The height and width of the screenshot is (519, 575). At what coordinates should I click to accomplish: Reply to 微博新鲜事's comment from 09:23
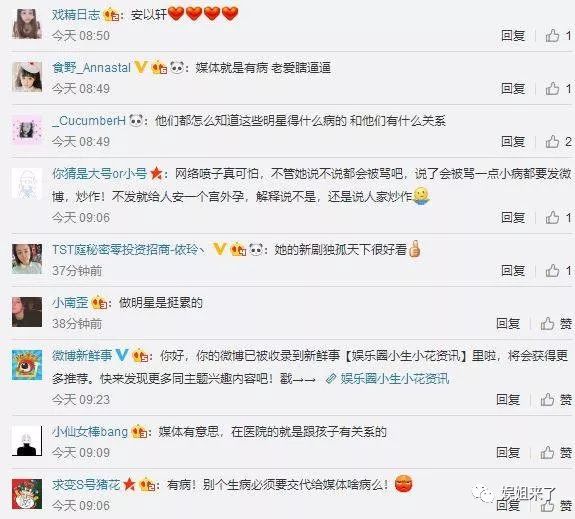click(508, 399)
